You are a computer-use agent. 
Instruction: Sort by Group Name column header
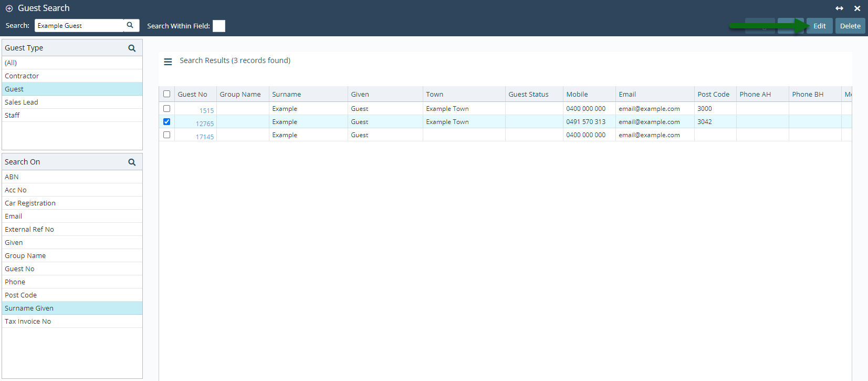coord(243,94)
